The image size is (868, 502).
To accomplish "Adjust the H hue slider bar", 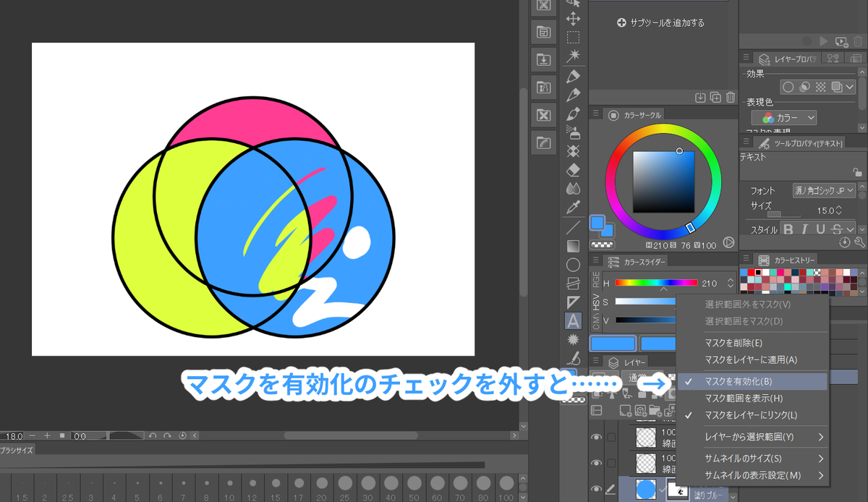I will (655, 283).
